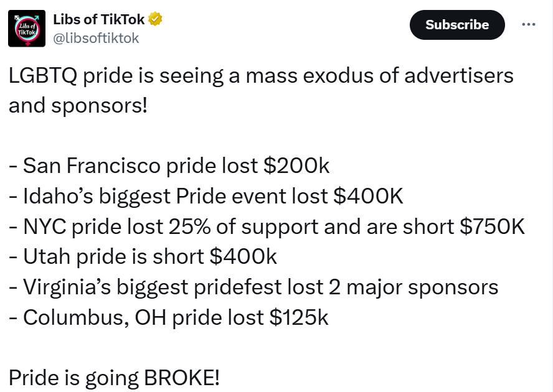Screen dimensions: 553x392
Task: Click the $200k San Francisco amount
Action: tap(296, 166)
